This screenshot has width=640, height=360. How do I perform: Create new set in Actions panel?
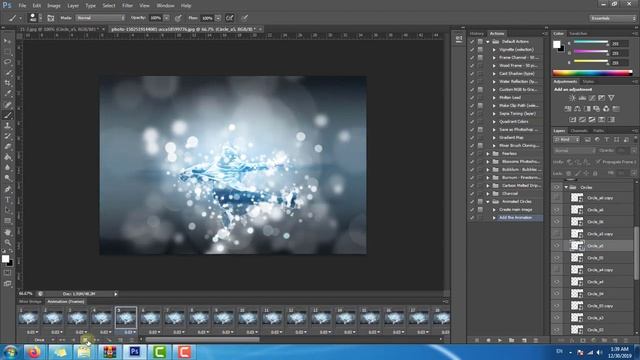pos(511,340)
